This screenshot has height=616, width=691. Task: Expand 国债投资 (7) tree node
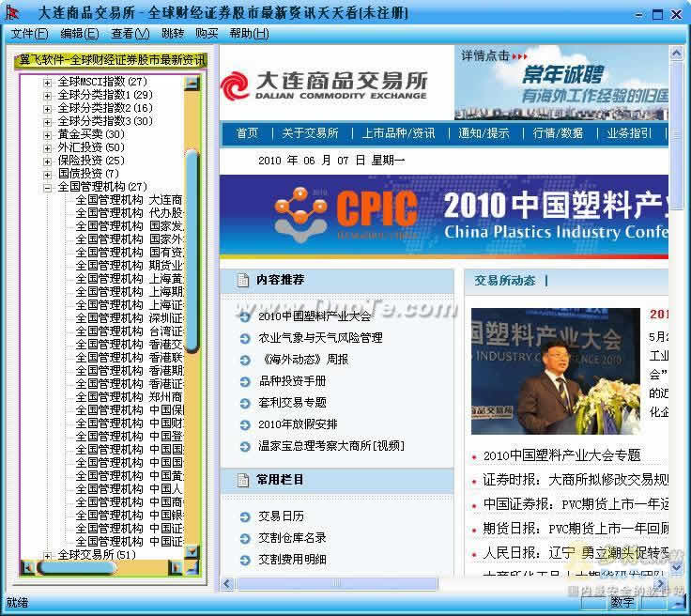[x=48, y=175]
